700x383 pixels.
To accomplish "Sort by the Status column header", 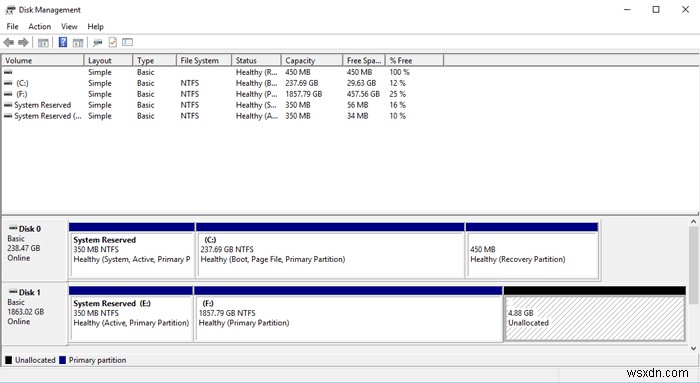I will click(x=256, y=60).
